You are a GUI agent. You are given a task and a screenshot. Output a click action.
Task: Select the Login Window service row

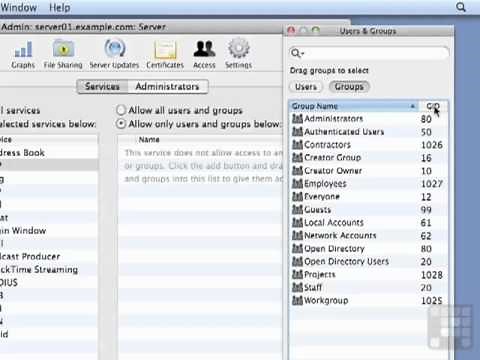(x=49, y=230)
